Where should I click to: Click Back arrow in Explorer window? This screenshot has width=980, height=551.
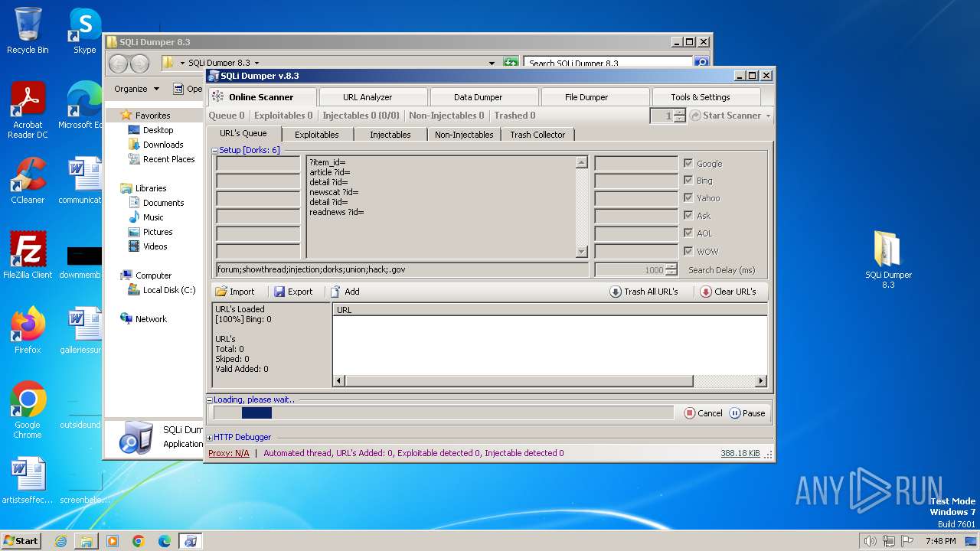[x=119, y=64]
